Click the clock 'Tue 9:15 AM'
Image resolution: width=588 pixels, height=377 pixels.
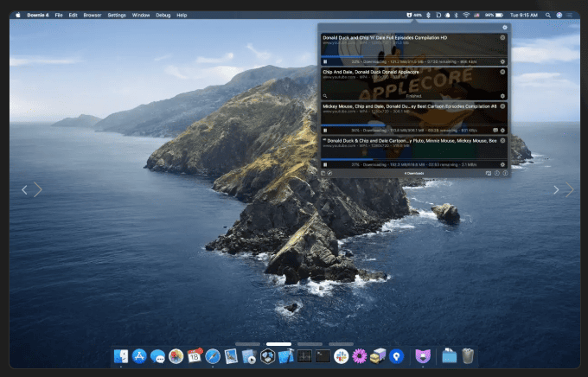[x=523, y=15]
